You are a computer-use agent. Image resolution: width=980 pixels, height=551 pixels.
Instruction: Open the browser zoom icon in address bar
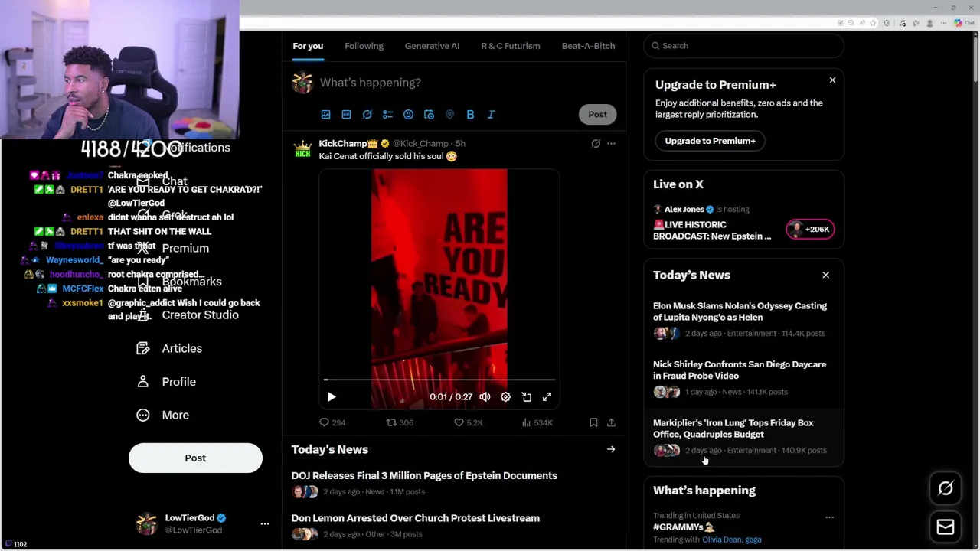pyautogui.click(x=851, y=23)
